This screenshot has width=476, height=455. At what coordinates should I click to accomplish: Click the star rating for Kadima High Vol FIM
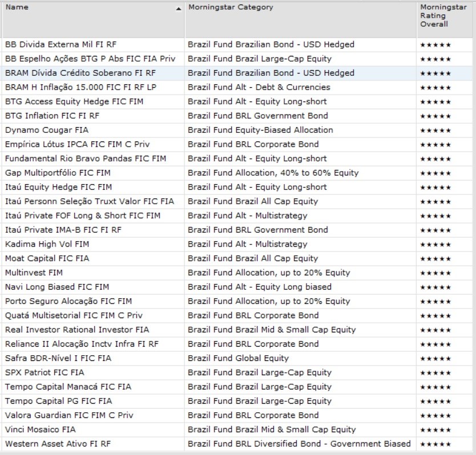point(435,244)
